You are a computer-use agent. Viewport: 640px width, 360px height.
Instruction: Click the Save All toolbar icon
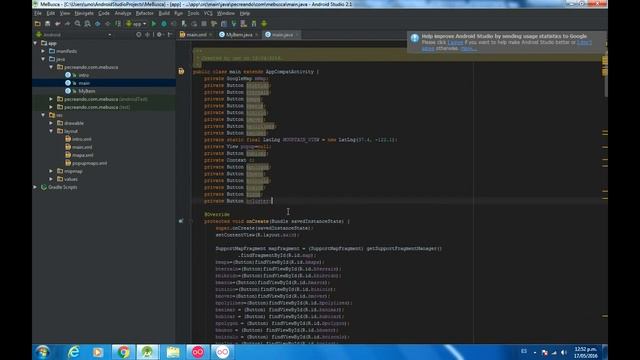[47, 24]
